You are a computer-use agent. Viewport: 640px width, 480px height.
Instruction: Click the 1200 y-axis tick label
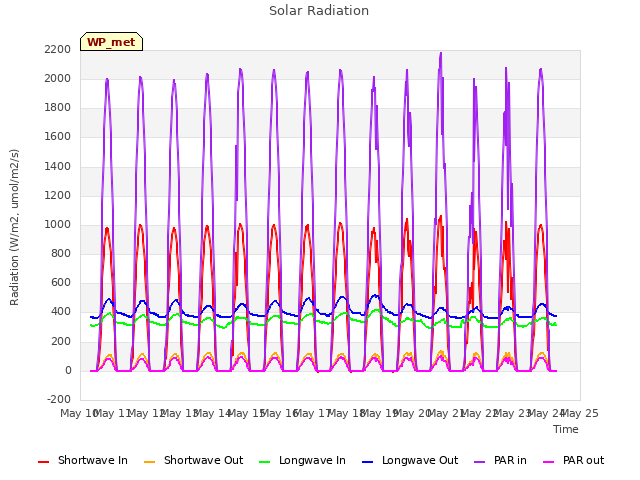pos(58,196)
